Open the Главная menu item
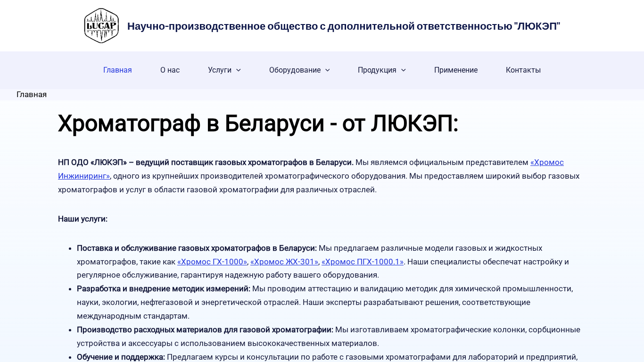This screenshot has width=644, height=362. click(x=117, y=70)
